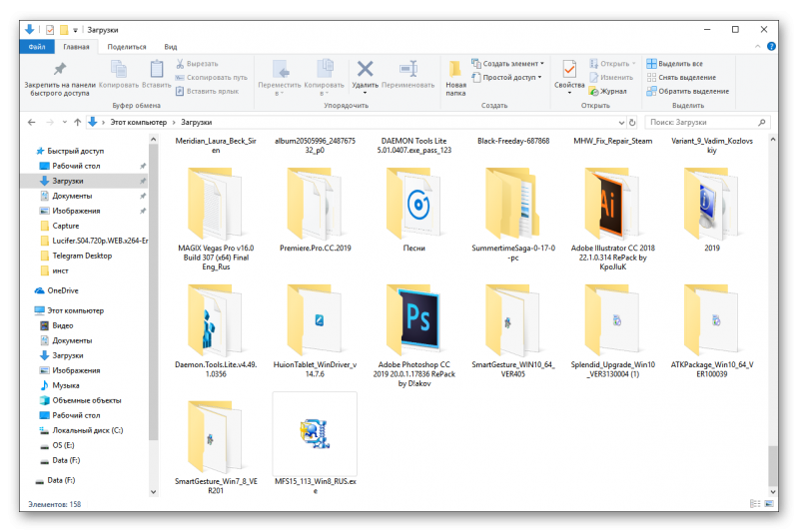Open Capture folder in sidebar

[x=65, y=226]
